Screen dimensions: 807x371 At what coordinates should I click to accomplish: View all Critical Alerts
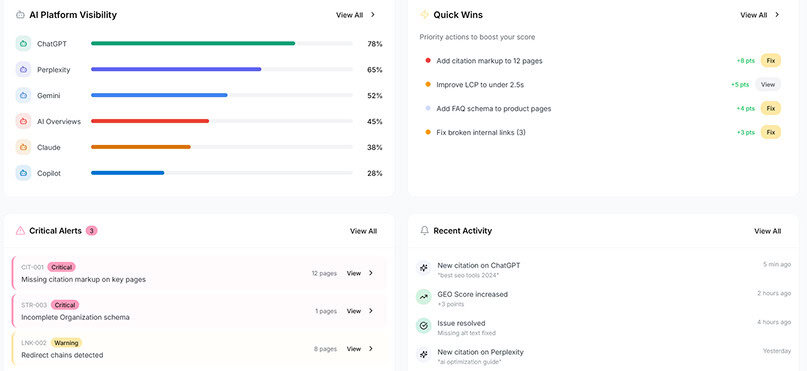tap(363, 231)
